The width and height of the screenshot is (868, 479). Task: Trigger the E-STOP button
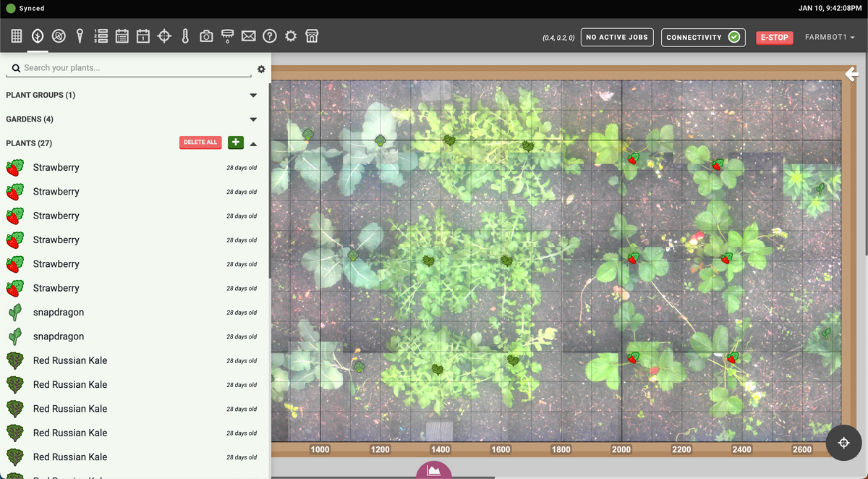coord(774,36)
